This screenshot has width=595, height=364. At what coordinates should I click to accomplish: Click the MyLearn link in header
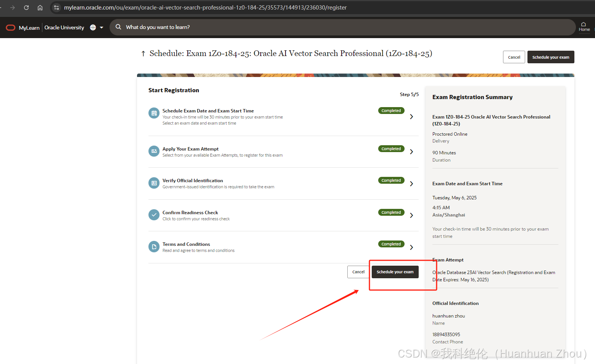[x=29, y=28]
